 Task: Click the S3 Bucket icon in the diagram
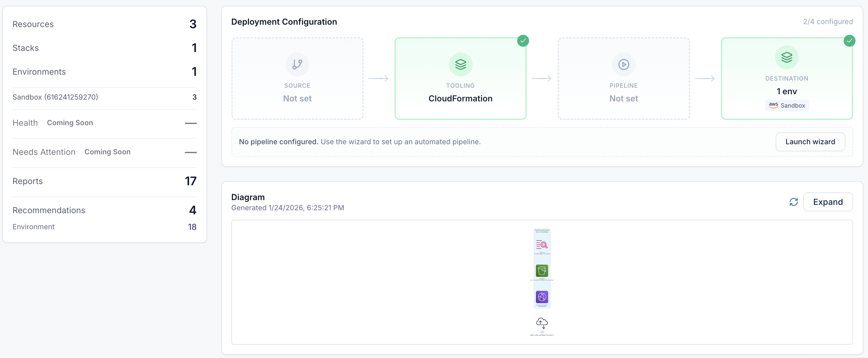[542, 271]
